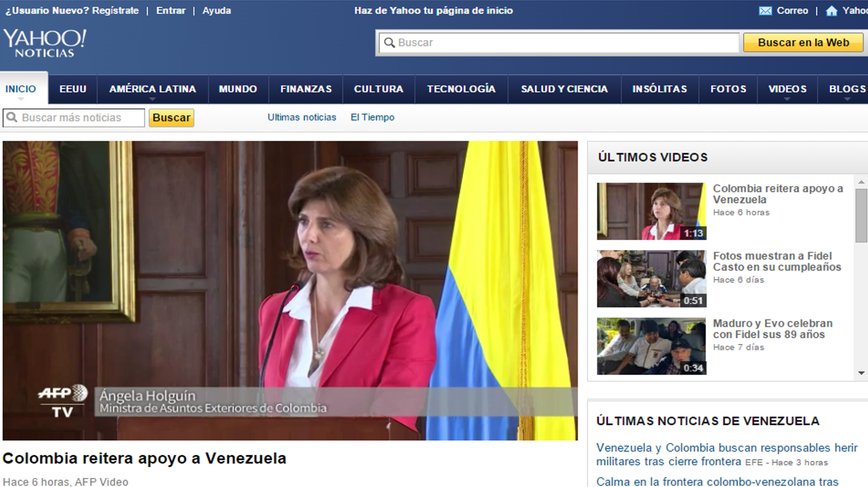Image resolution: width=868 pixels, height=487 pixels.
Task: Open the EEUU news section
Action: [x=73, y=89]
